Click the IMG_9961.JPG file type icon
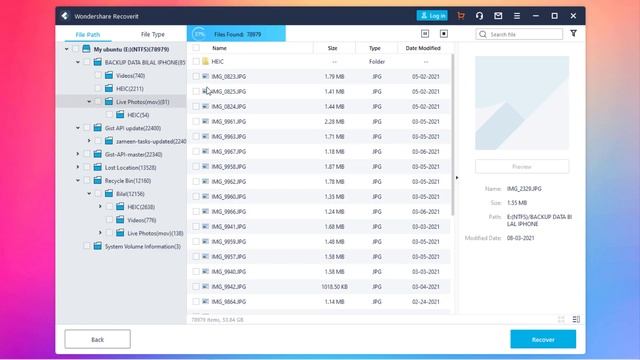The width and height of the screenshot is (640, 360). [205, 121]
